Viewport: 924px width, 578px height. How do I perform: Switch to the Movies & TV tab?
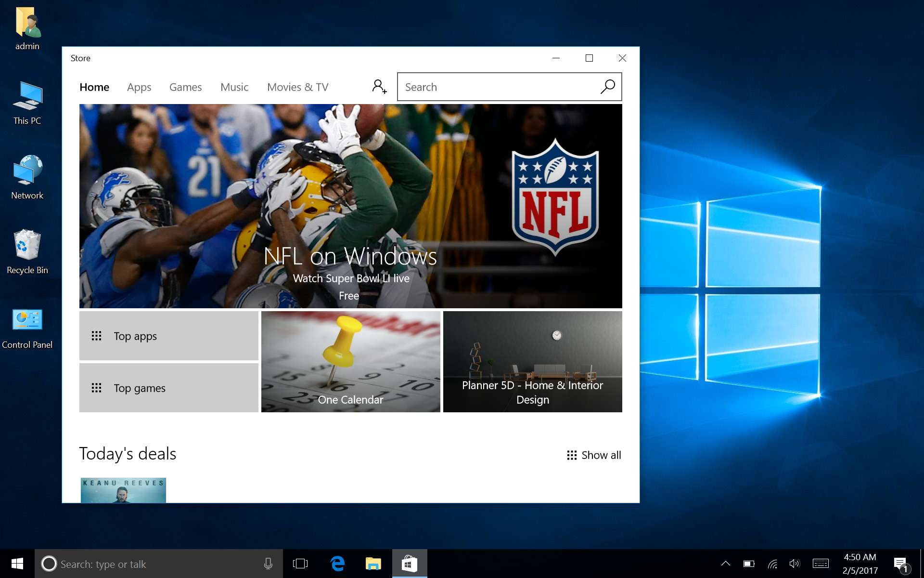tap(298, 87)
